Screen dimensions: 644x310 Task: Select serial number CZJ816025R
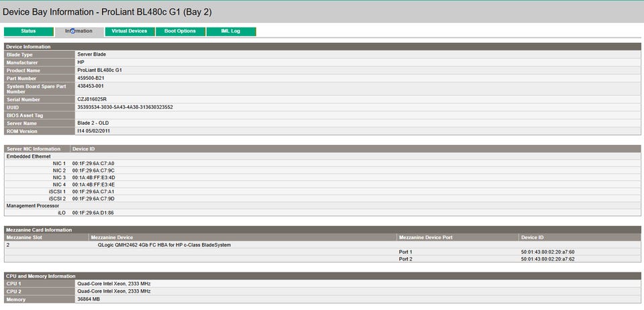(92, 99)
